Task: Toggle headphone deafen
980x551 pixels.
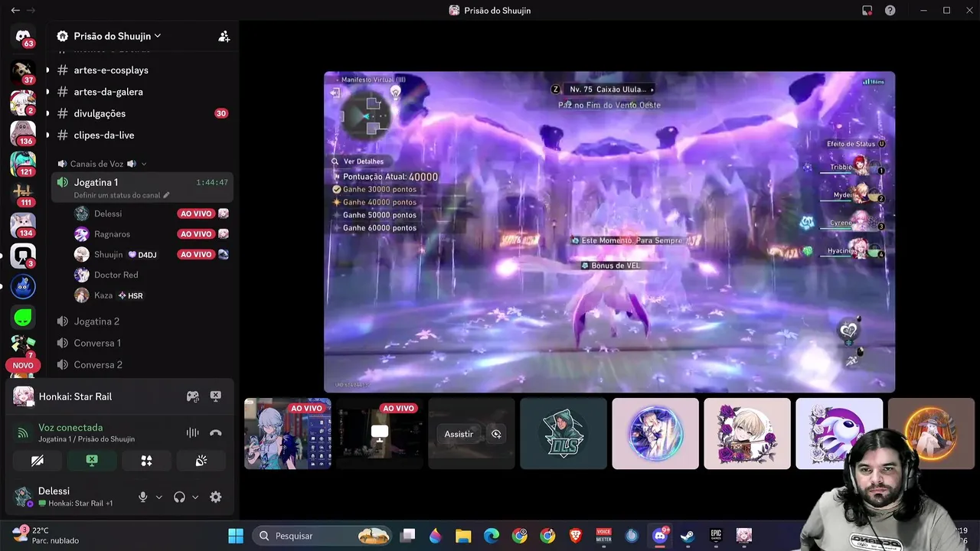Action: pos(179,497)
